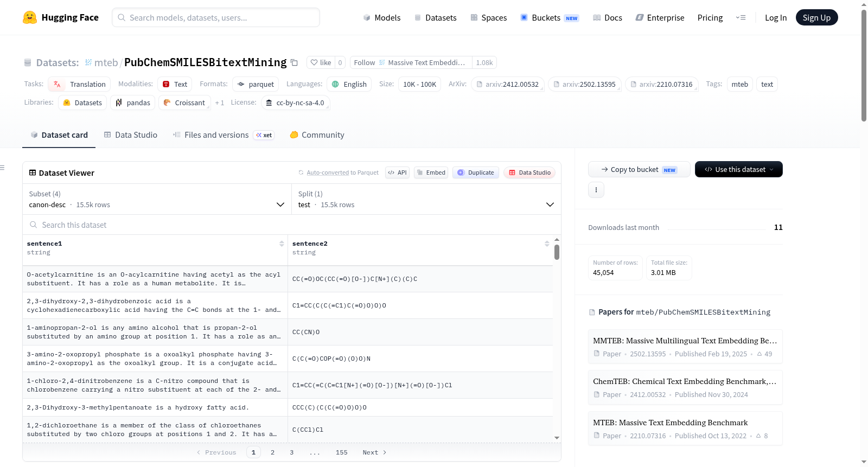Click Copy to bucket button
Screen dimensions: 868x467
[639, 169]
